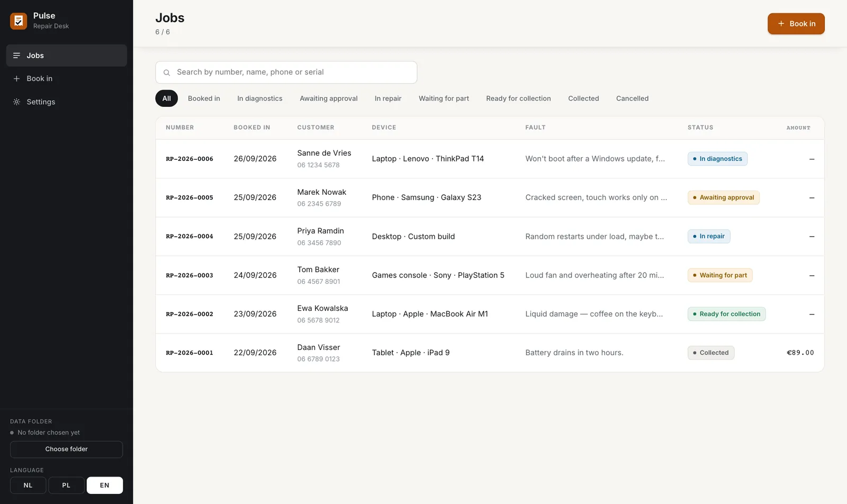Switch language to NL

[28, 485]
